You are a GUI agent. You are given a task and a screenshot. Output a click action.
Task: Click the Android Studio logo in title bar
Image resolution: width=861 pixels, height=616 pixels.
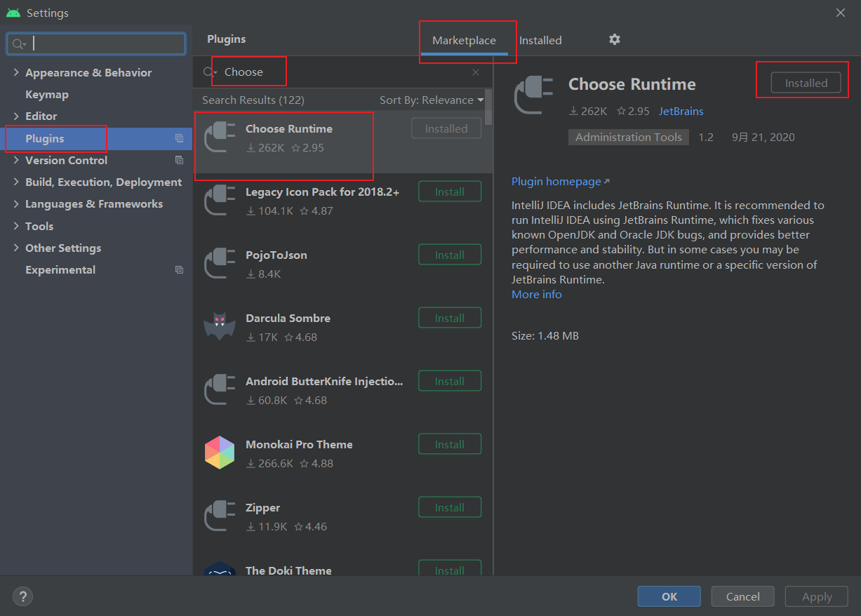click(13, 13)
